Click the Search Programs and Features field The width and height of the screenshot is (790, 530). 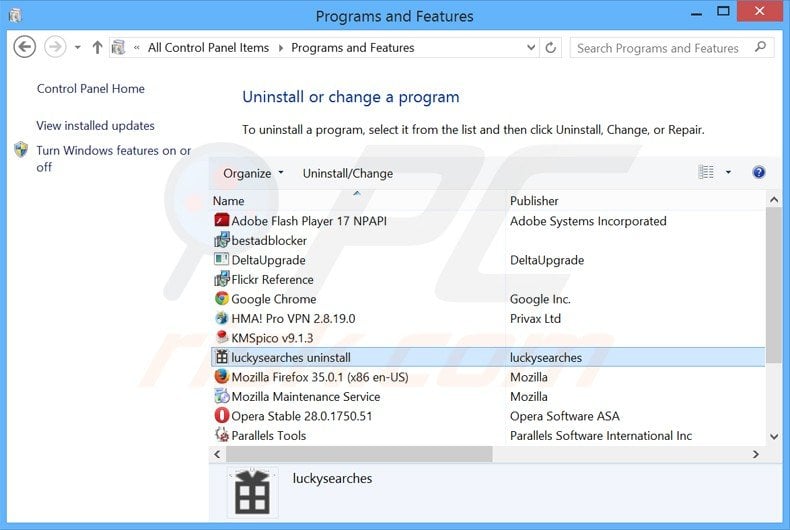click(x=672, y=48)
